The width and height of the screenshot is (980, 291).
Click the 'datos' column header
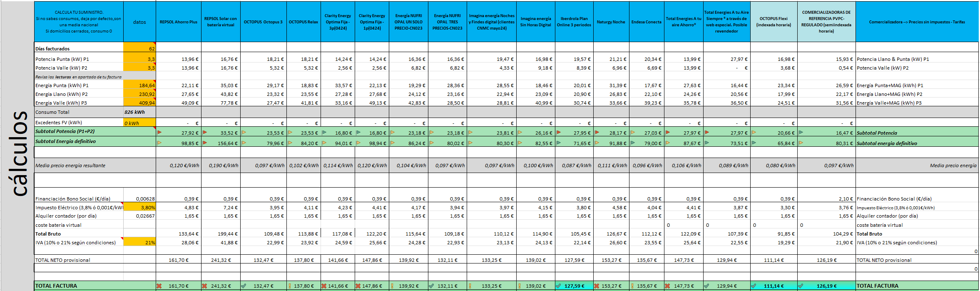point(139,22)
